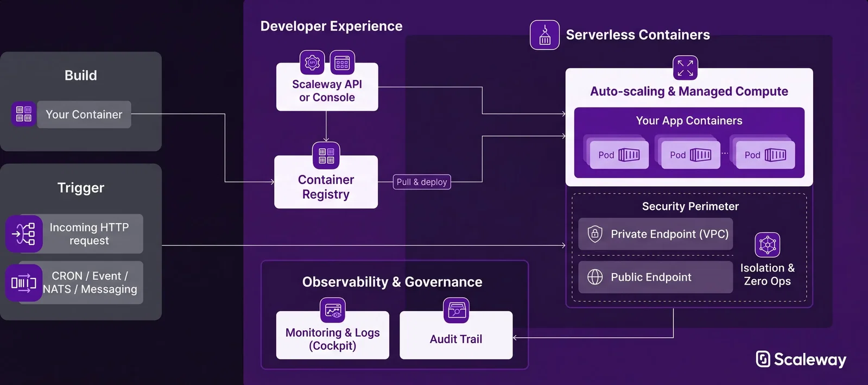Viewport: 868px width, 385px height.
Task: Click the Incoming HTTP request routing icon
Action: (x=24, y=234)
